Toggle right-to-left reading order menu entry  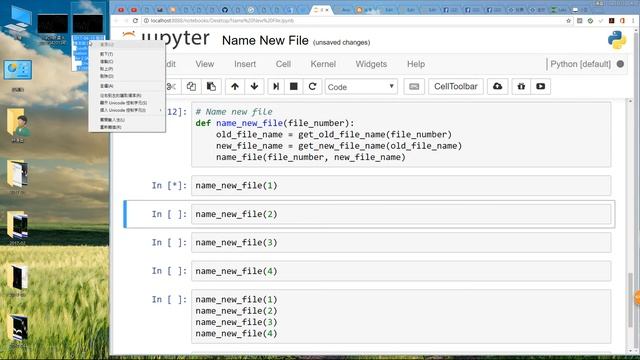(x=127, y=96)
